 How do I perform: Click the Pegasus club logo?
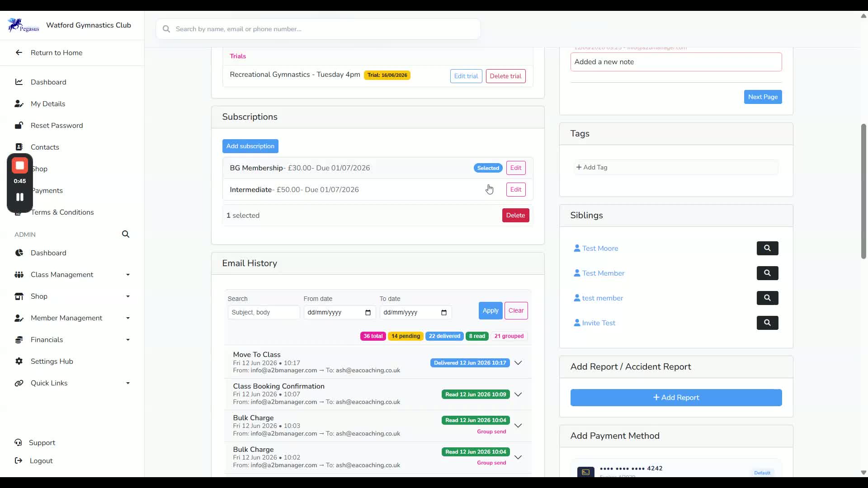24,25
